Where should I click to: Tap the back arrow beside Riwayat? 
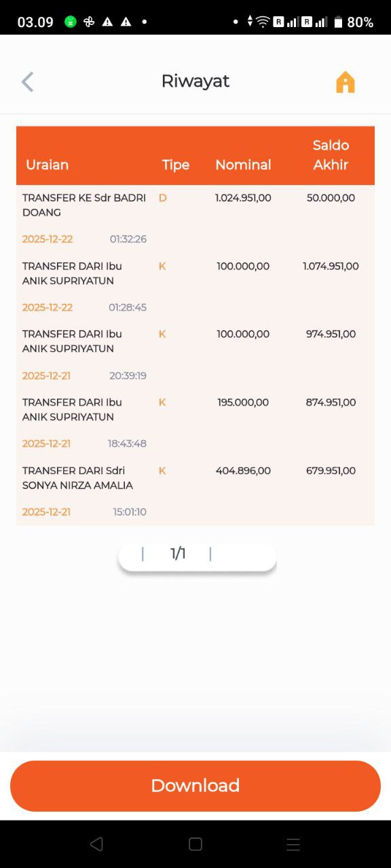(x=27, y=82)
